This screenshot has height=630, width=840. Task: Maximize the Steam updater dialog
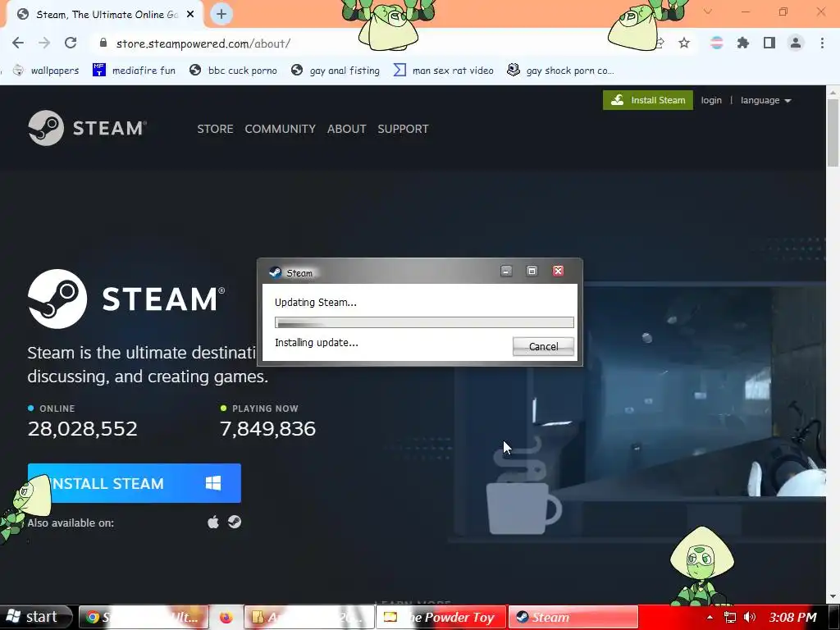[x=532, y=271]
